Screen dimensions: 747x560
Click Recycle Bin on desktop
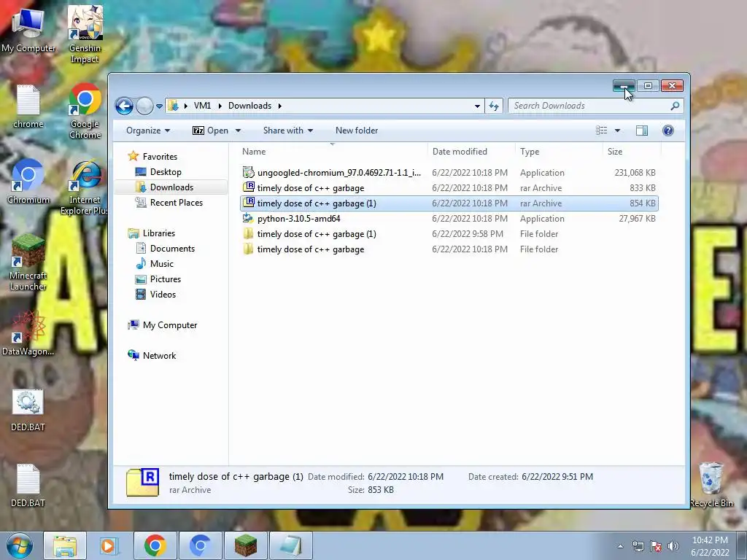click(x=711, y=485)
